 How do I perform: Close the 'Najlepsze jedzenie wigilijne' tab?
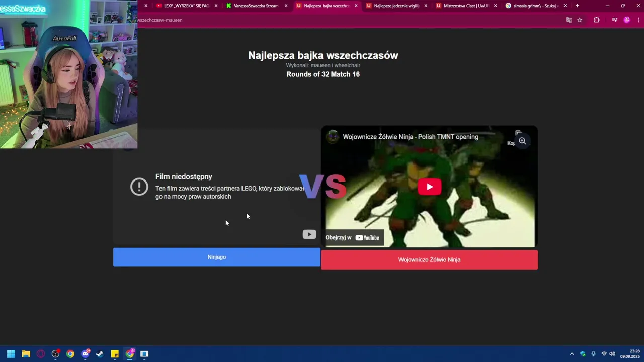pos(426,6)
